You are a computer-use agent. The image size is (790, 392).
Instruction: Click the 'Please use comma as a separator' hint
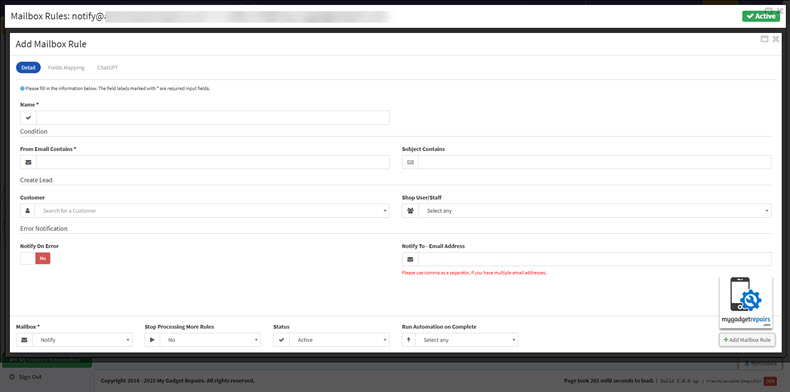point(474,273)
